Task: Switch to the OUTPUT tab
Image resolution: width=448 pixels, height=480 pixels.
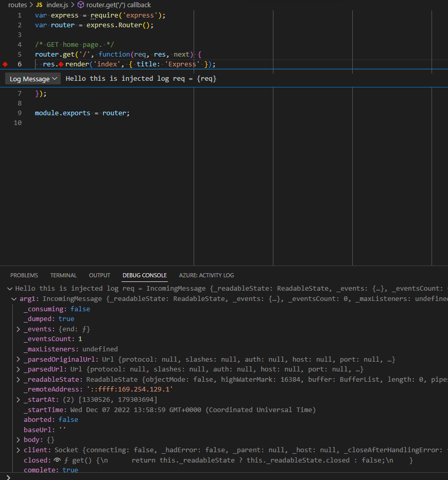Action: (99, 275)
